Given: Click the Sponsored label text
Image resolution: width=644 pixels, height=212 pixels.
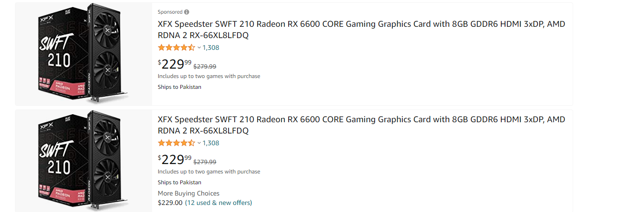Looking at the screenshot, I should point(170,12).
